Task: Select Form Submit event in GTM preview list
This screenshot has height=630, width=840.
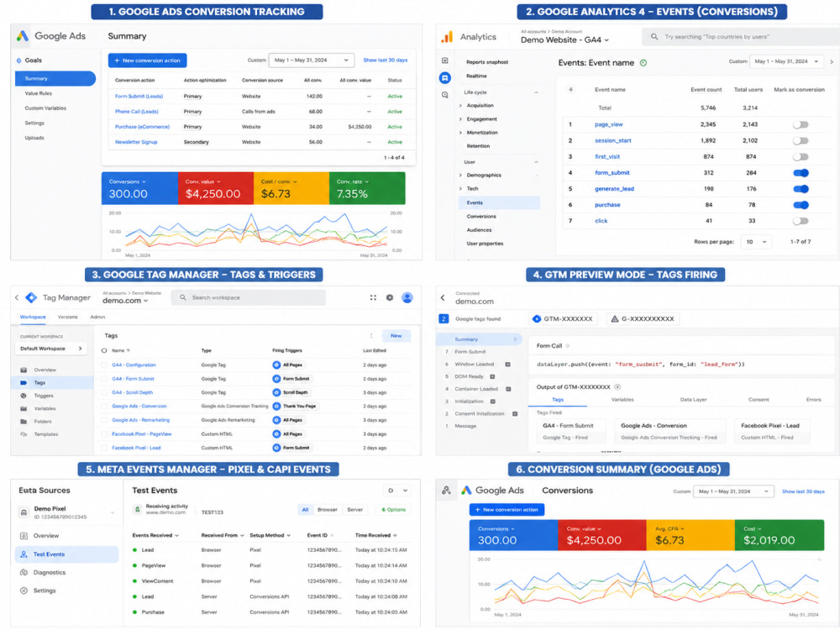Action: pos(470,352)
